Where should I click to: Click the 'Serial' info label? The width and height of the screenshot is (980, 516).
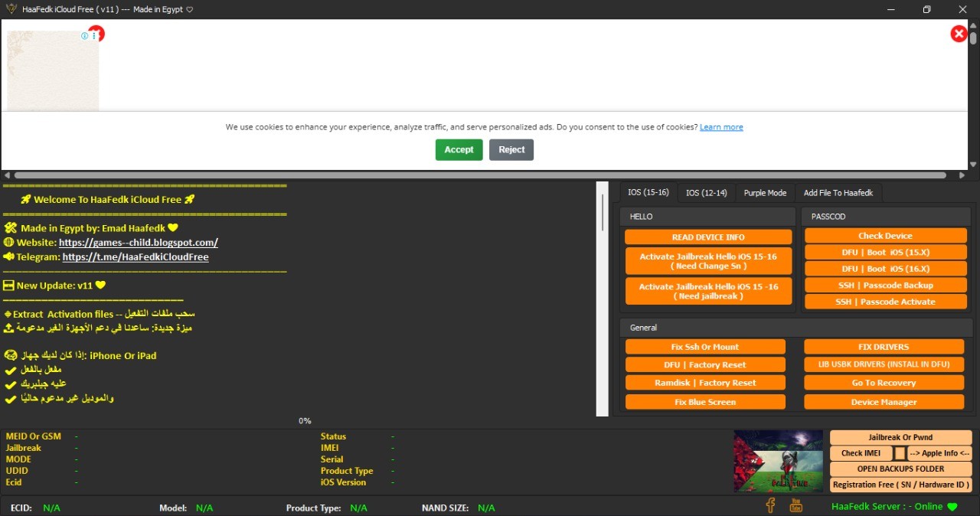tap(332, 459)
